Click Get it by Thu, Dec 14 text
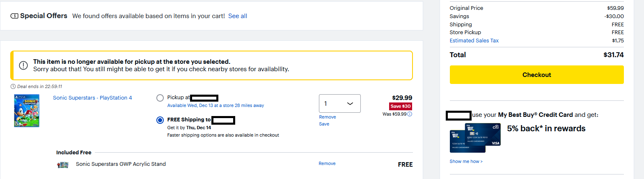The width and height of the screenshot is (644, 179). tap(189, 128)
